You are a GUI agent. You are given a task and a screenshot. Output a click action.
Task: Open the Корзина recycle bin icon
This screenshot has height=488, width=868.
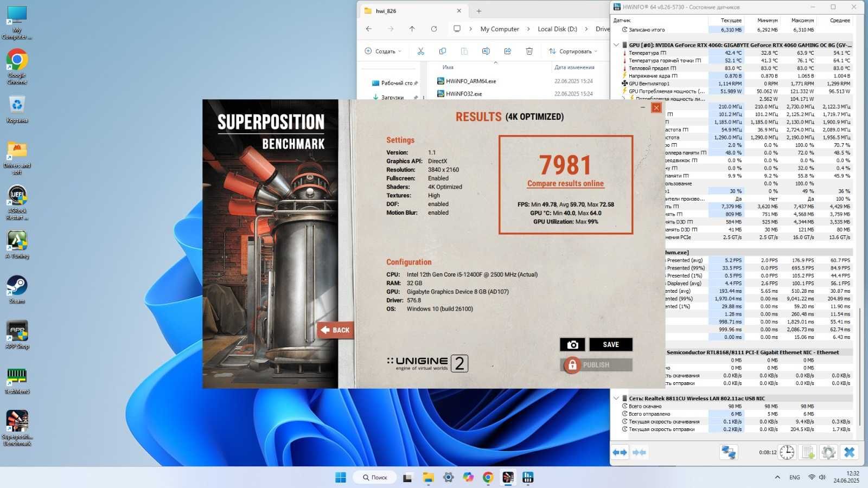[x=17, y=109]
